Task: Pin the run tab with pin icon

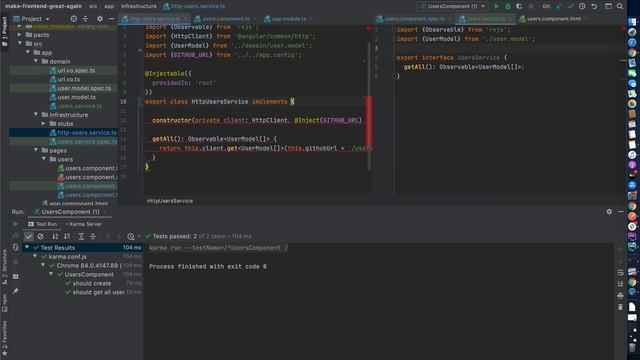Action: [x=16, y=291]
